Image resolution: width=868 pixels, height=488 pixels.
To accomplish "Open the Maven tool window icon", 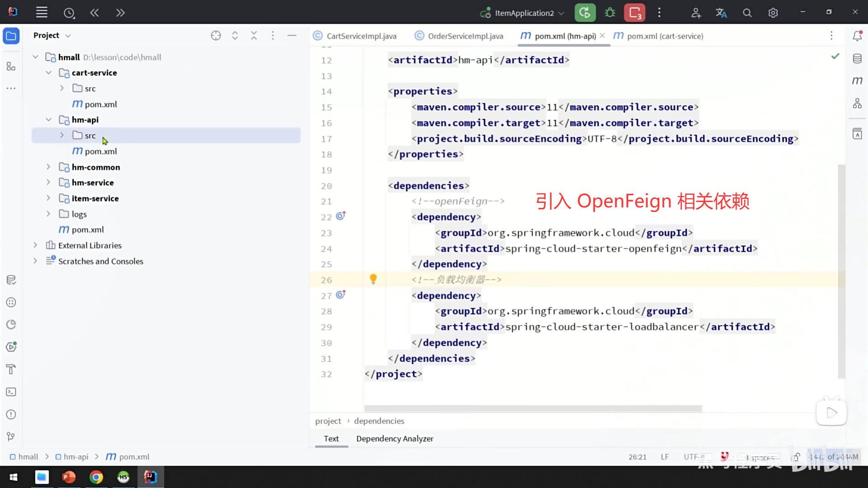I will coord(857,81).
